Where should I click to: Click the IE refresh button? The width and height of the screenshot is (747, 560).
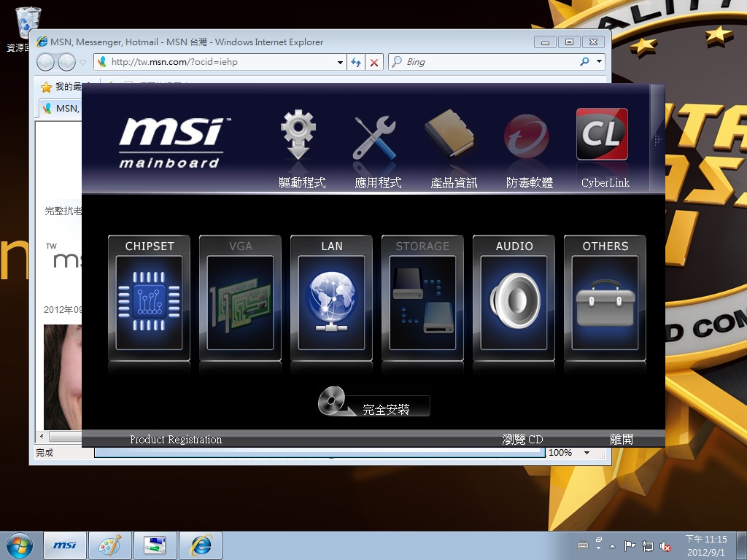[356, 62]
